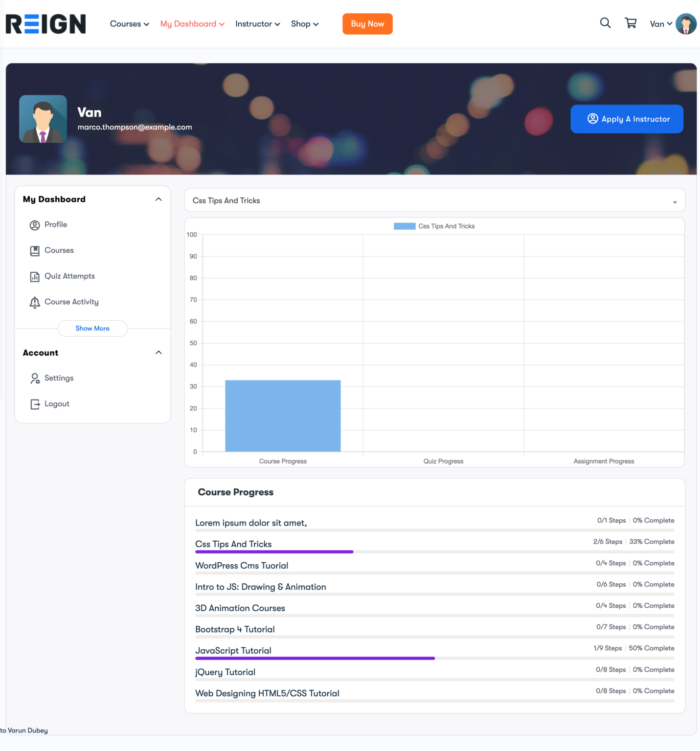Open the search icon
Viewport: 700px width, 751px height.
(x=605, y=23)
